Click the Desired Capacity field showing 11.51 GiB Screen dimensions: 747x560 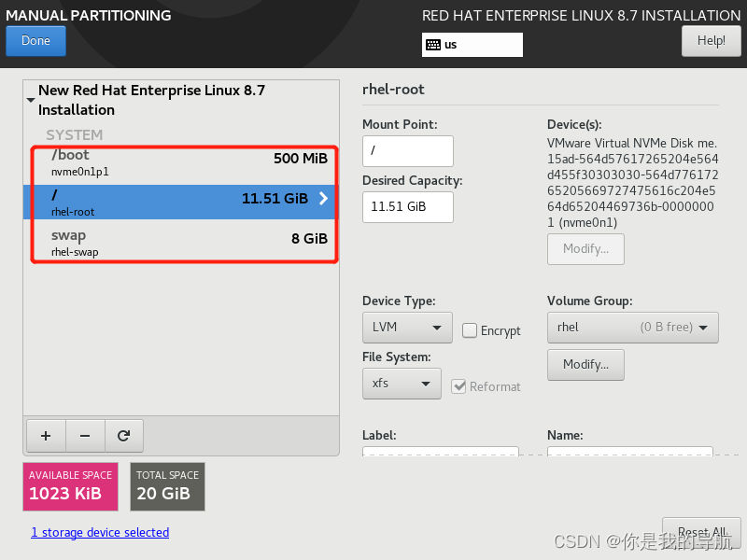click(408, 207)
